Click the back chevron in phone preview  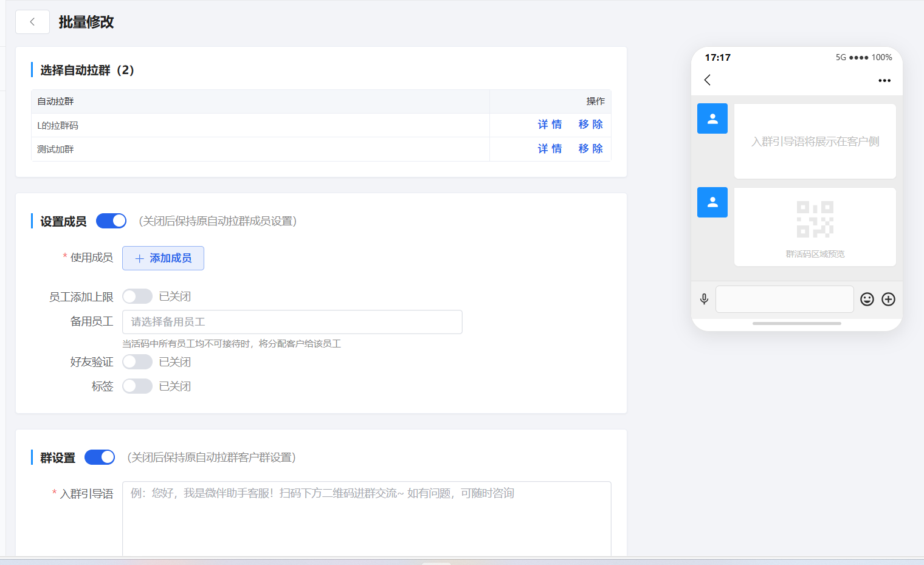[707, 80]
